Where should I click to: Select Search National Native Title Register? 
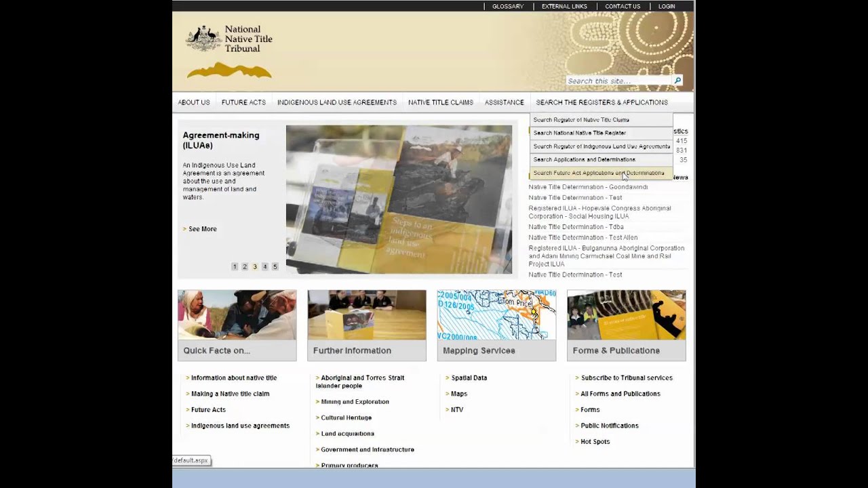click(601, 133)
